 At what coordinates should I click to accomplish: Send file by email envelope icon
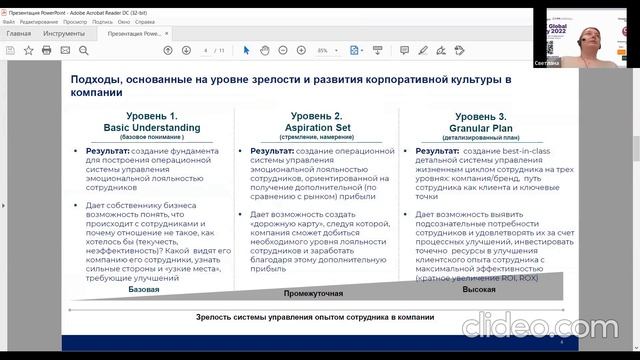[65, 50]
